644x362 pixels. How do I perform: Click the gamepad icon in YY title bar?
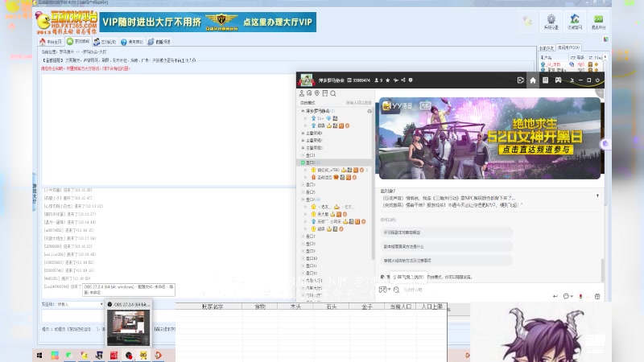[x=558, y=80]
